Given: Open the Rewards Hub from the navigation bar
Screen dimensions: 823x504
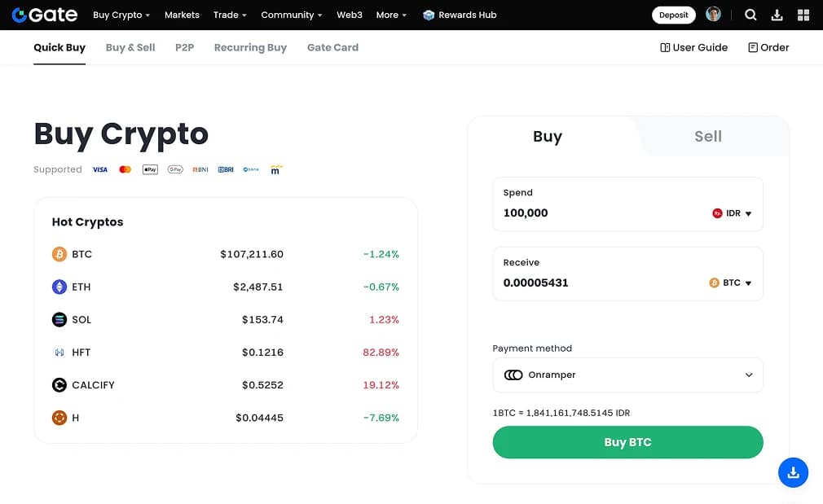Looking at the screenshot, I should 460,15.
